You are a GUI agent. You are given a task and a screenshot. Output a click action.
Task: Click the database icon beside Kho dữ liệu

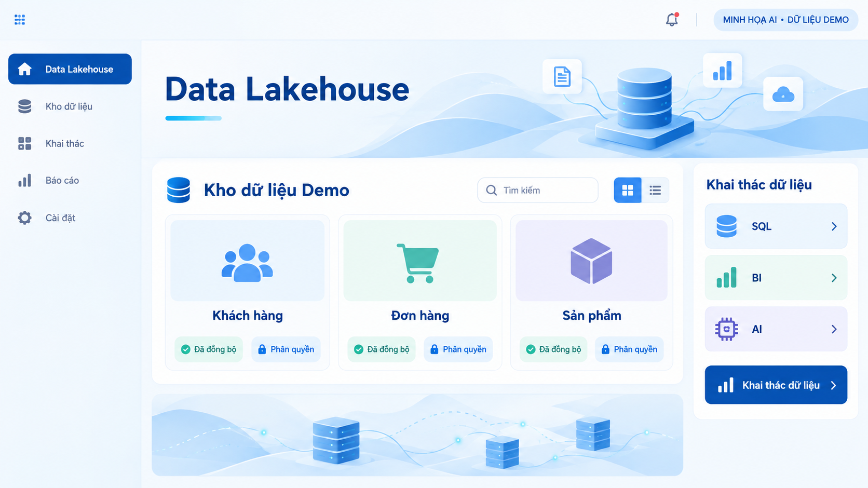point(24,106)
